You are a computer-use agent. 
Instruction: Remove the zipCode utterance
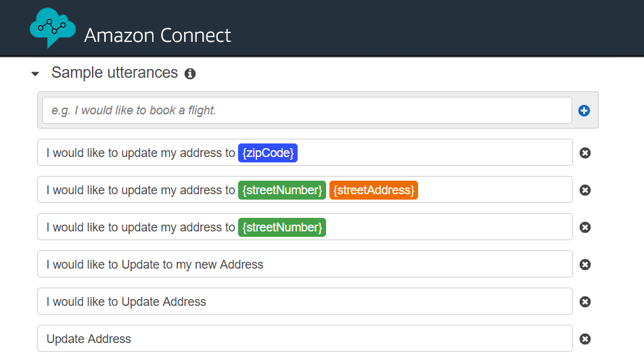pos(585,153)
